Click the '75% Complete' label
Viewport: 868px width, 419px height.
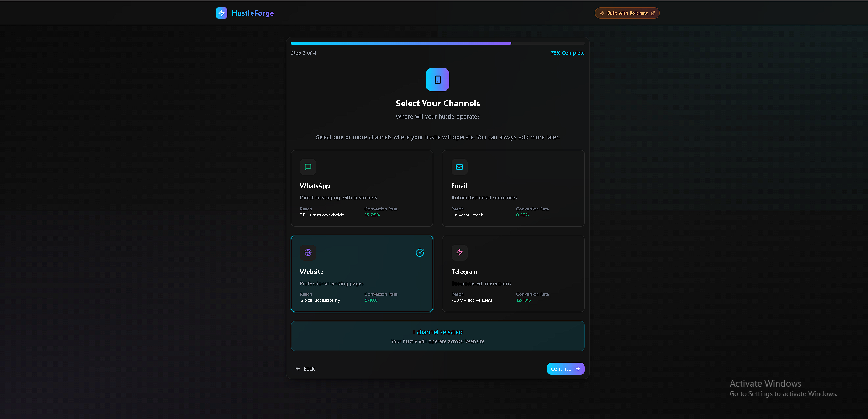coord(568,53)
